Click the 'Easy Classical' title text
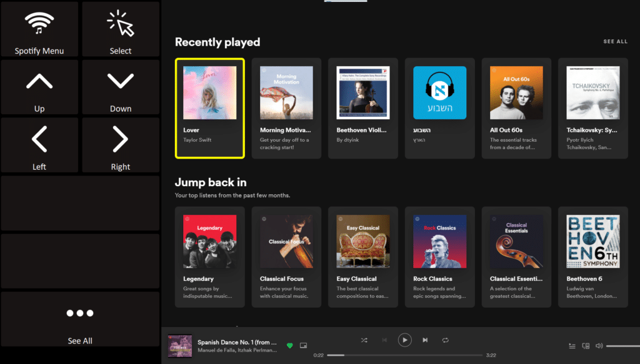Viewport: 640px width, 364px height. [356, 279]
